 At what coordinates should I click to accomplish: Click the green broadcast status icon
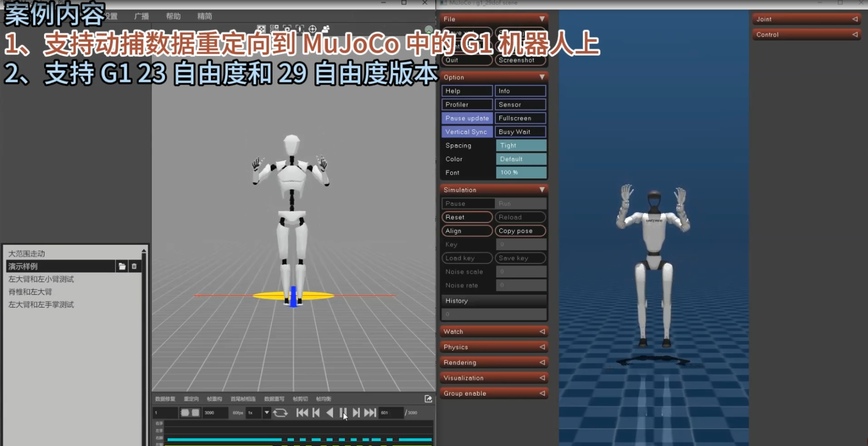pyautogui.click(x=429, y=30)
